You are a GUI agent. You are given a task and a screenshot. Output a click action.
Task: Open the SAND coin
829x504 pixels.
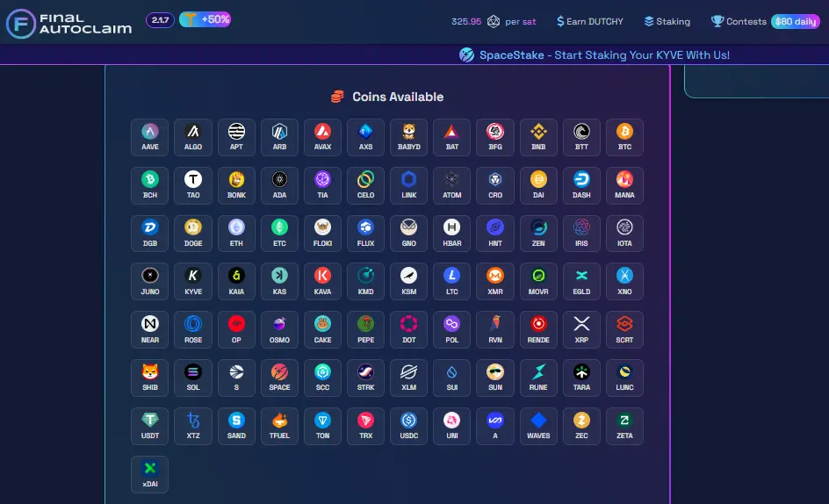(236, 426)
